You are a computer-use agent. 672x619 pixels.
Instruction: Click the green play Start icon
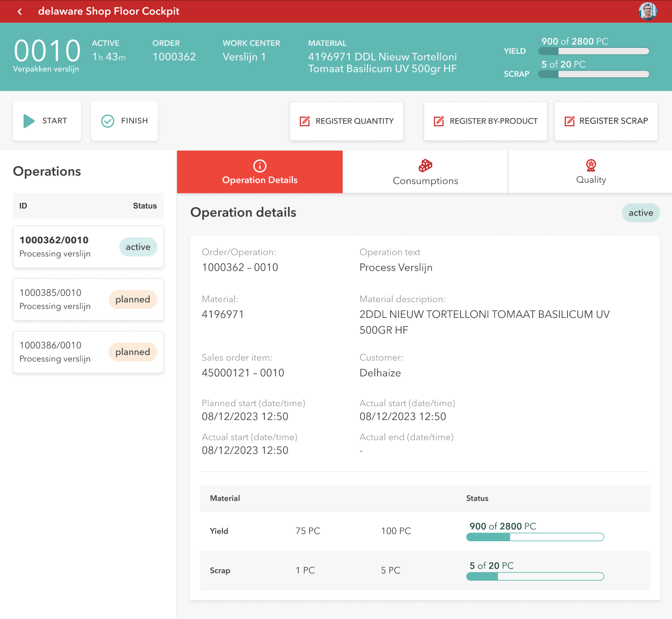(29, 121)
